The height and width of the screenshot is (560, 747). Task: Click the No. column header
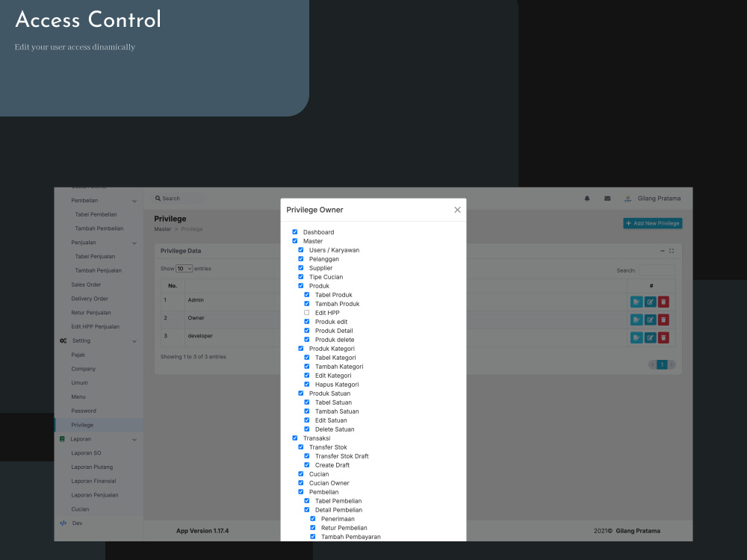(x=173, y=286)
